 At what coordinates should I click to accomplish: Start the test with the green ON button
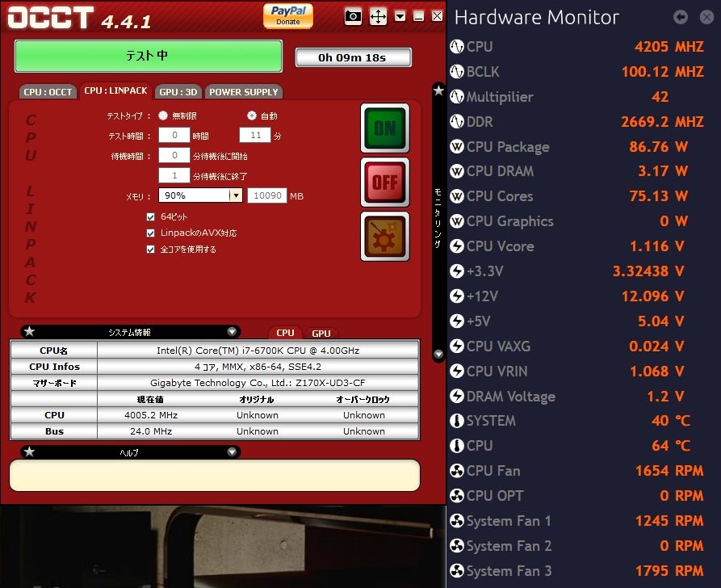click(385, 128)
